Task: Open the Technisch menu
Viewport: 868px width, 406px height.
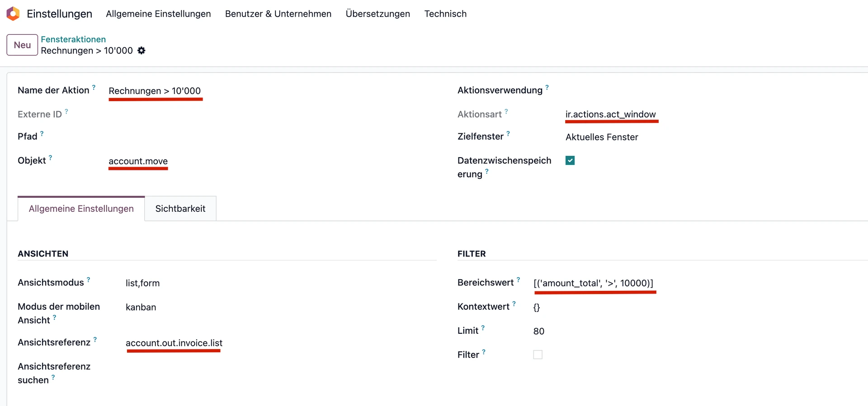Action: (x=445, y=14)
